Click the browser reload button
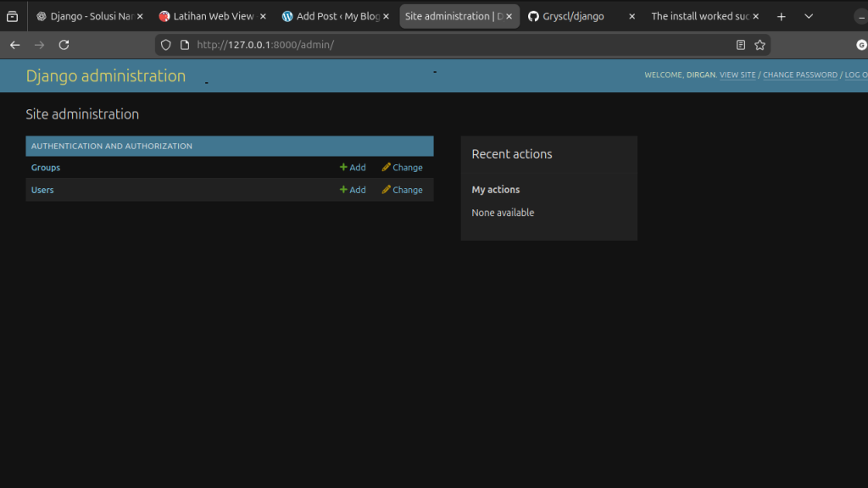Image resolution: width=868 pixels, height=488 pixels. point(64,45)
